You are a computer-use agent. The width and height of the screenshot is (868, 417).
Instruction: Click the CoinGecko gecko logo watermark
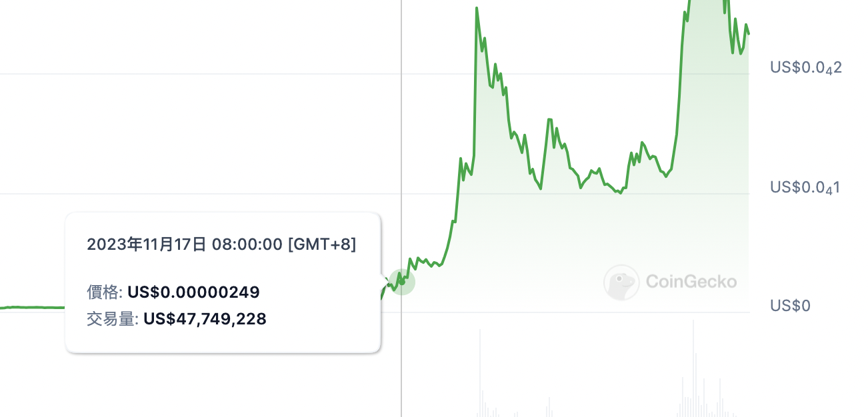621,282
